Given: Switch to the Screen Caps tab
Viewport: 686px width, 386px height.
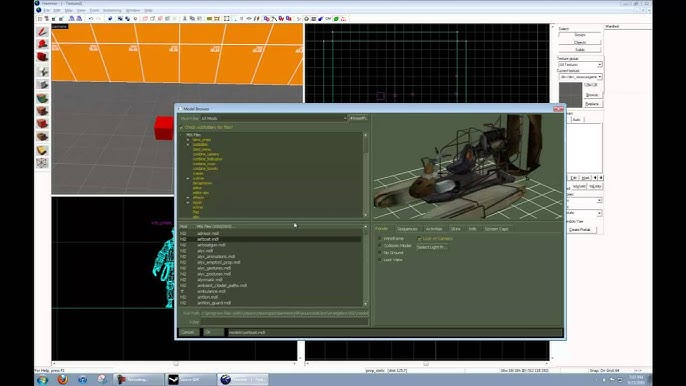Looking at the screenshot, I should pyautogui.click(x=496, y=229).
